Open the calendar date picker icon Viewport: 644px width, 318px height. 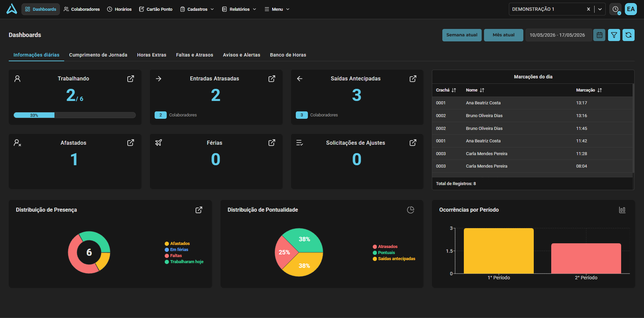599,35
